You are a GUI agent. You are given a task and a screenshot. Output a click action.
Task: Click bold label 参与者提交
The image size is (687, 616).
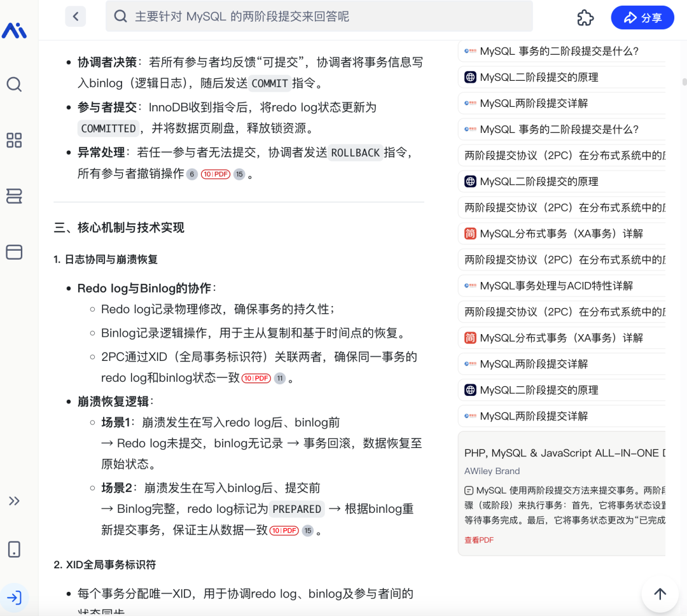click(107, 108)
